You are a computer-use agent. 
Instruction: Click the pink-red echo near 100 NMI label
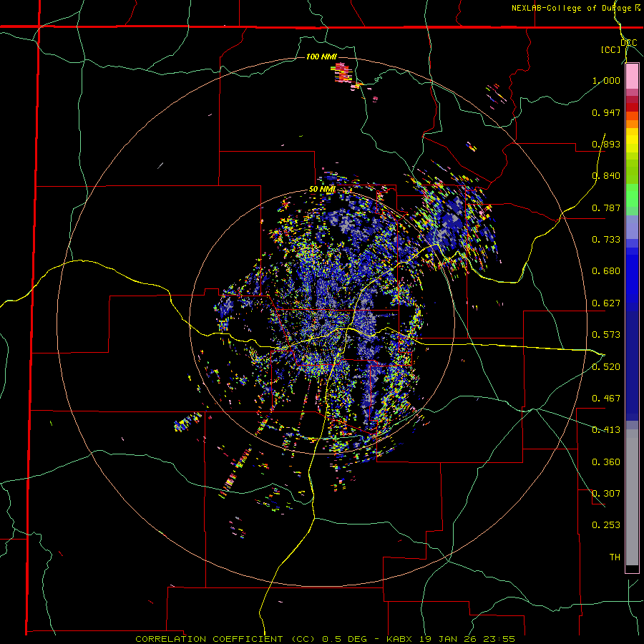[x=343, y=73]
